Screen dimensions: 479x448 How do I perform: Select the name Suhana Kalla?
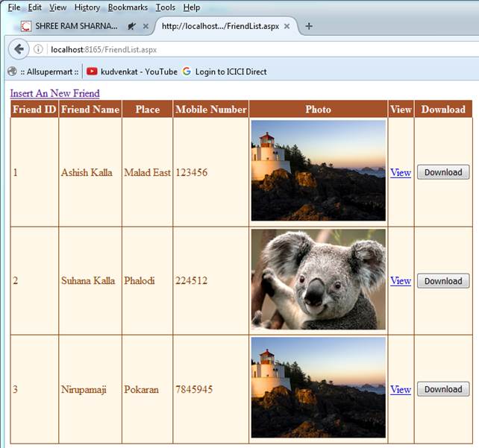pos(88,281)
